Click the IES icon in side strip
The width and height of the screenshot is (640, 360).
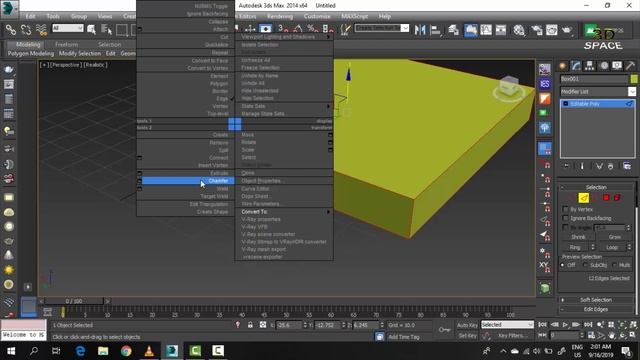(544, 84)
